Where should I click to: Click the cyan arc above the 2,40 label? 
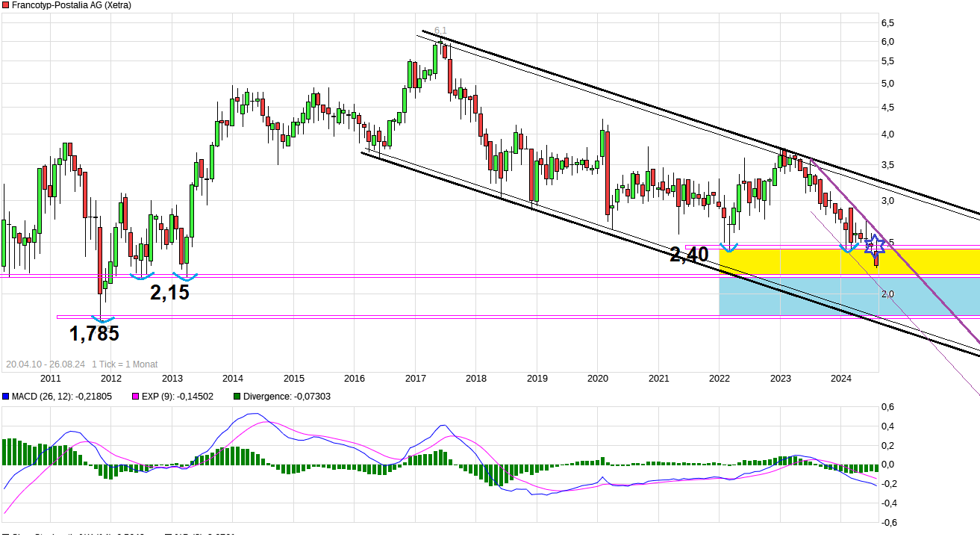coord(728,247)
